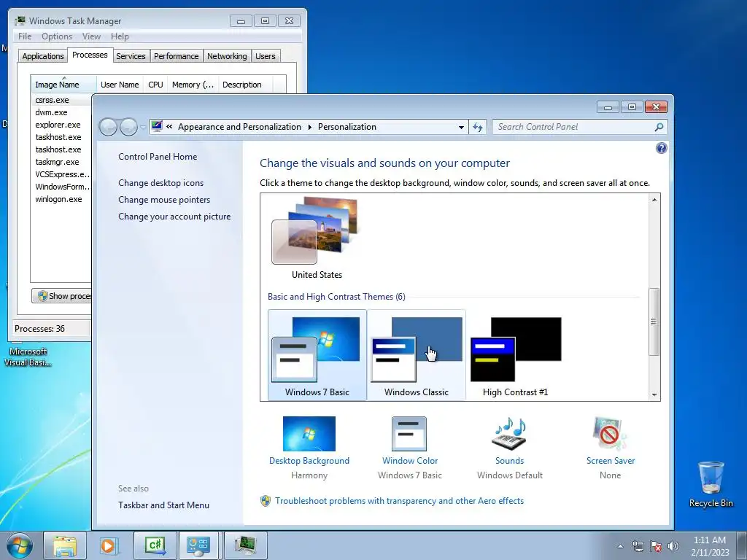The width and height of the screenshot is (747, 560).
Task: Click Show processes from all users button
Action: tap(62, 296)
